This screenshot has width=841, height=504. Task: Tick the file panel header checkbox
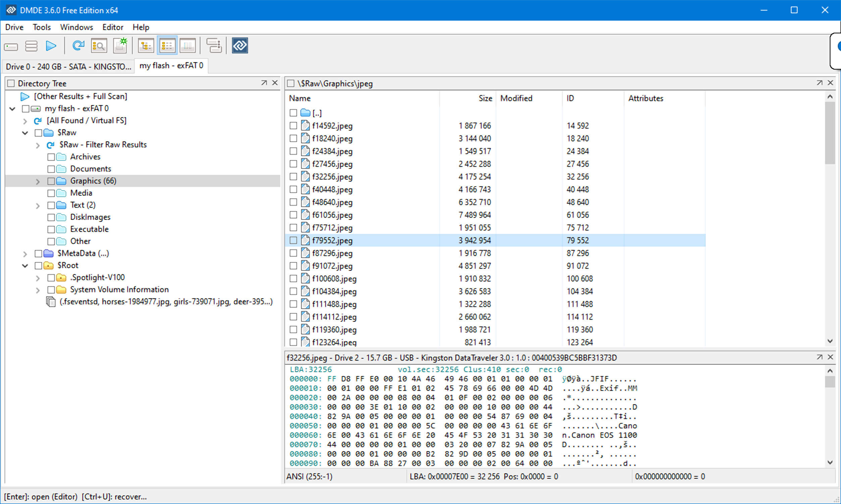(291, 83)
